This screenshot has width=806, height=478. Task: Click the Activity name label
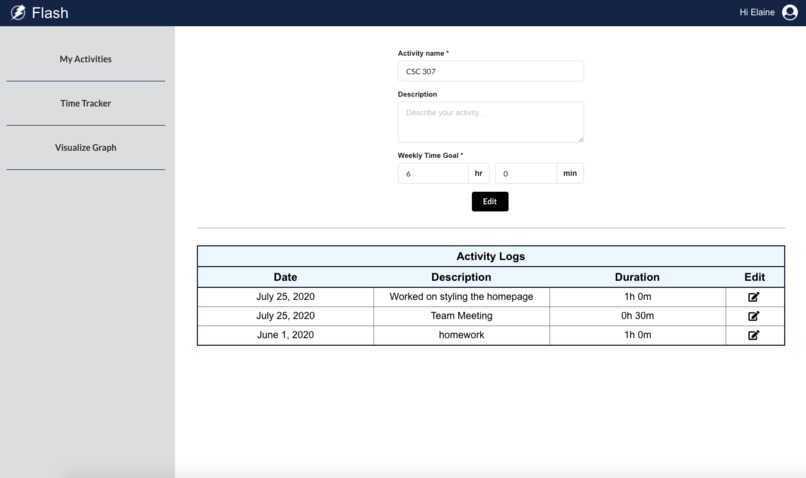click(423, 53)
